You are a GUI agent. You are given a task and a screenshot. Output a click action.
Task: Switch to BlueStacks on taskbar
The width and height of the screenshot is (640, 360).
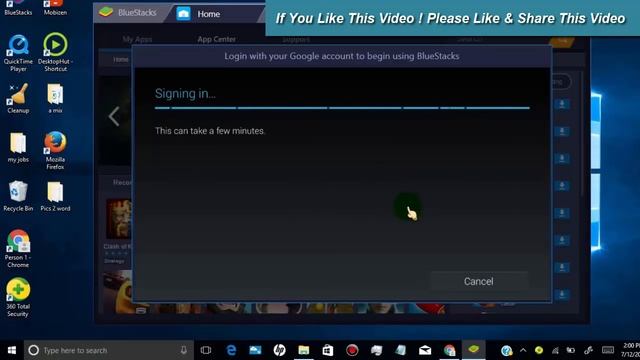[473, 350]
